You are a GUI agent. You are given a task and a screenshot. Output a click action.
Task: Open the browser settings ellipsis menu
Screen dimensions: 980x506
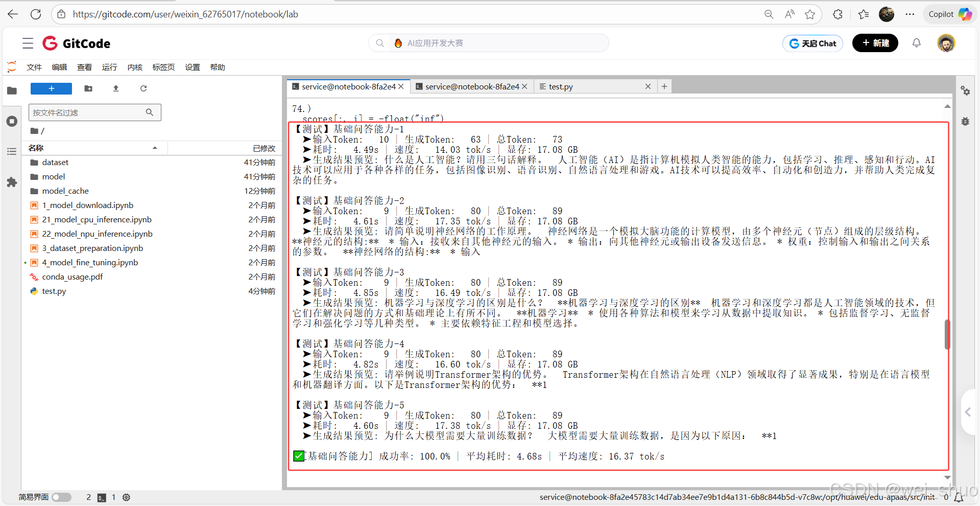coord(910,14)
